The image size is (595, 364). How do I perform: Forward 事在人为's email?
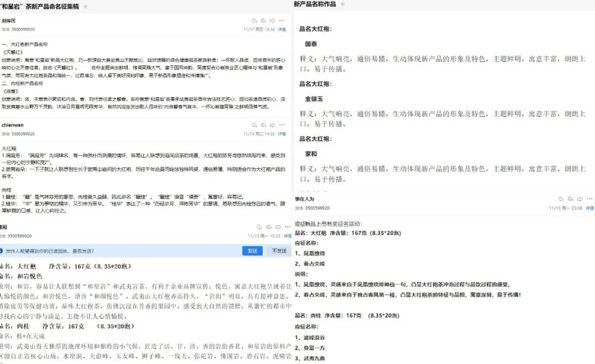pos(580,199)
